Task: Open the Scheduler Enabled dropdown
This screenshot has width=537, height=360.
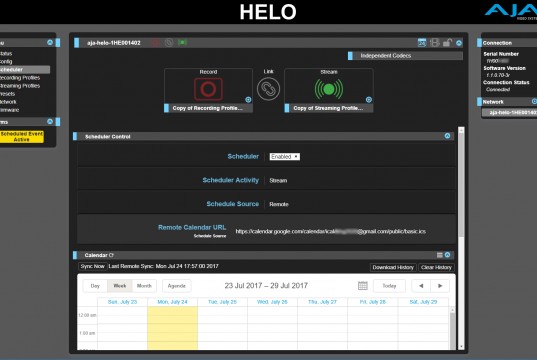Action: point(285,157)
